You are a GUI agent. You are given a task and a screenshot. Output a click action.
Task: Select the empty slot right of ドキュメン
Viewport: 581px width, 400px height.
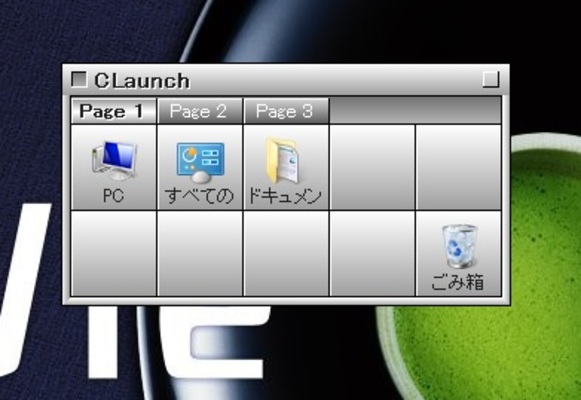click(x=372, y=168)
